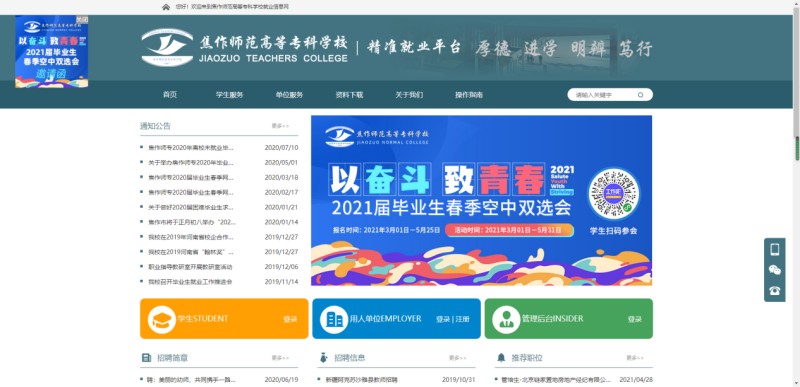Click the Jiaozuo Teachers College logo
This screenshot has width=800, height=387.
click(167, 47)
